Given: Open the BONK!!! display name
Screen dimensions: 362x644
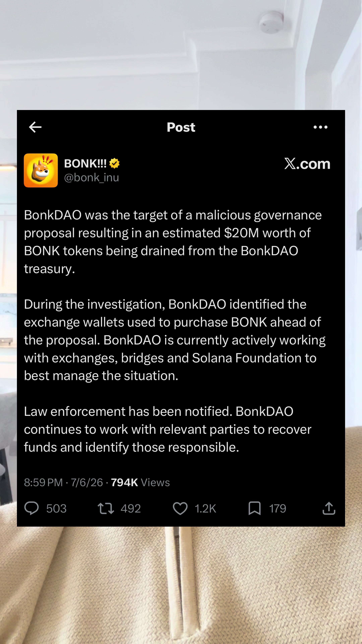Looking at the screenshot, I should pos(85,164).
